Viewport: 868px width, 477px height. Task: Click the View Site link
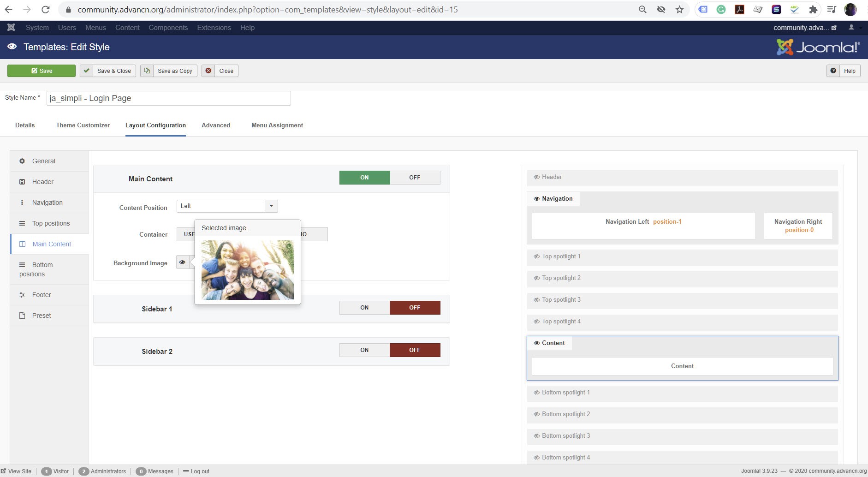tap(16, 471)
